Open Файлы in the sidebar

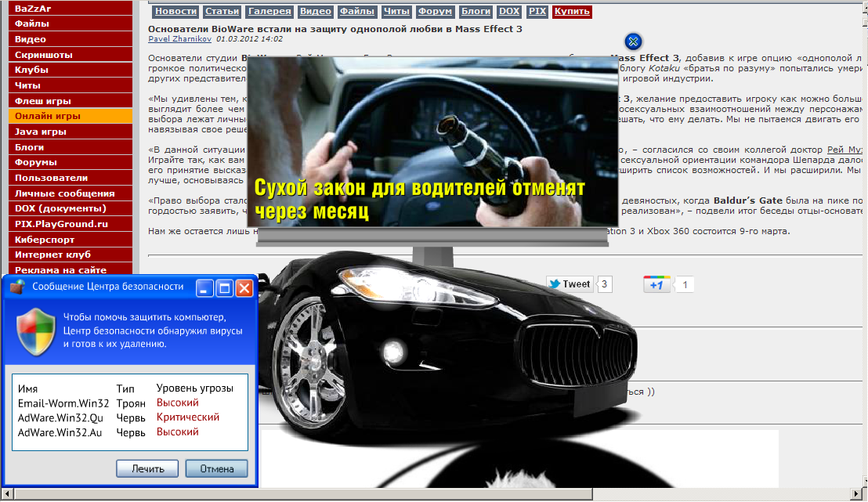pos(71,23)
